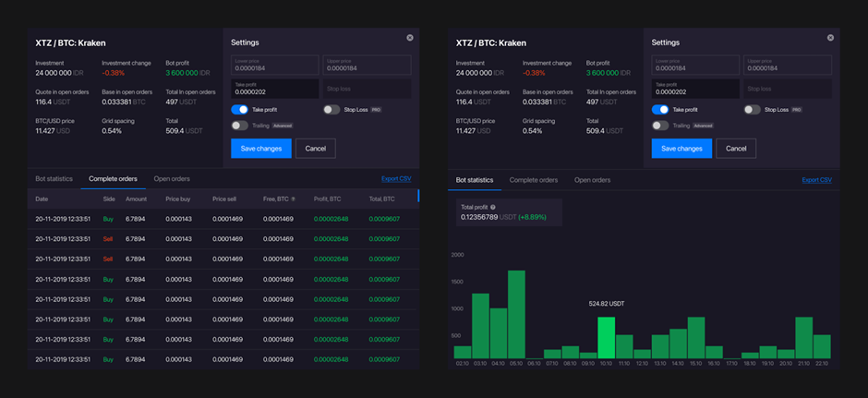Click Lower price field in orders table panel
Screen dimensions: 868x398
274,65
